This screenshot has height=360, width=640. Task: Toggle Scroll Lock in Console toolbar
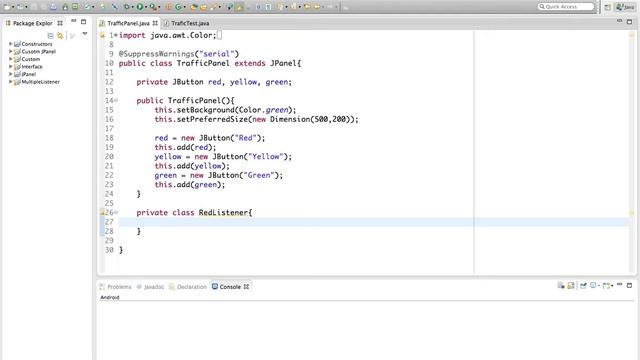571,285
